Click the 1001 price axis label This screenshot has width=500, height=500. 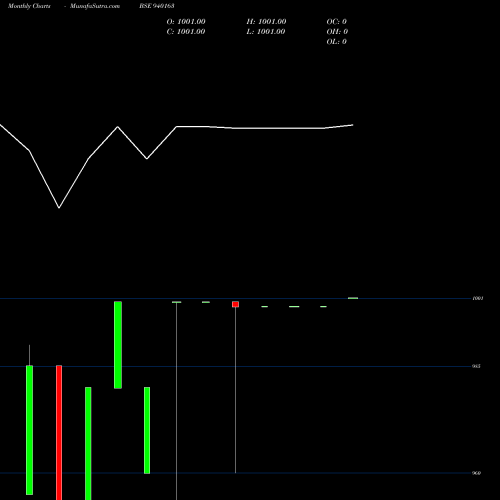click(x=478, y=298)
